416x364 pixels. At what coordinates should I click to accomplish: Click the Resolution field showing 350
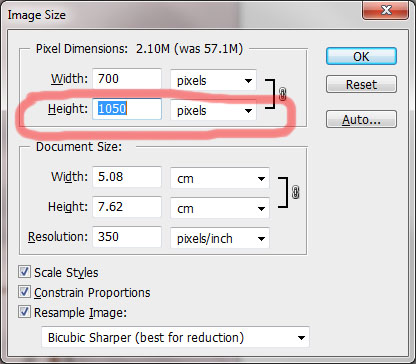point(127,237)
